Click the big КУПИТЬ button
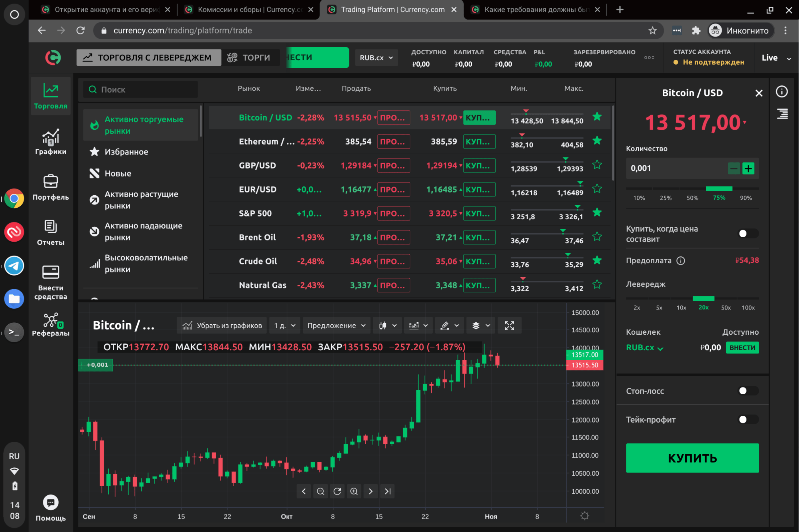The image size is (799, 532). click(692, 458)
